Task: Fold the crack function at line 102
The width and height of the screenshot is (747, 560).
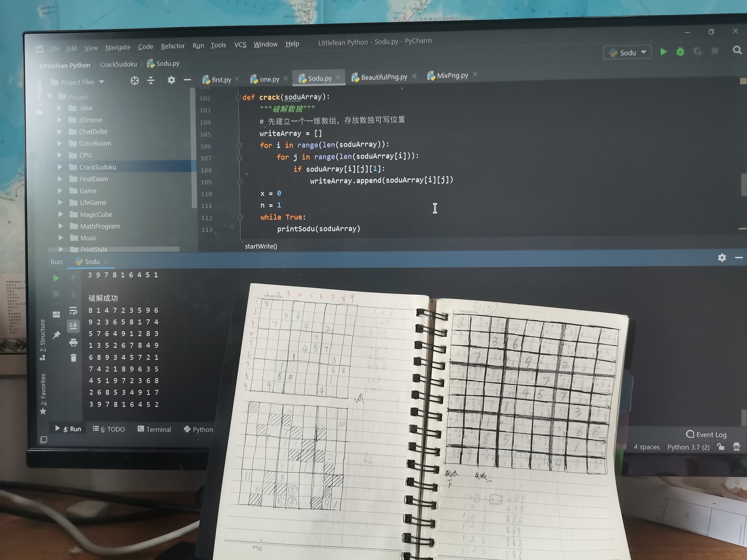Action: tap(238, 98)
